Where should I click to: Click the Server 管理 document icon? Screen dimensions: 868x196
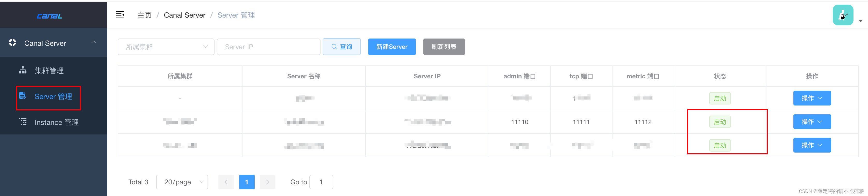tap(23, 96)
